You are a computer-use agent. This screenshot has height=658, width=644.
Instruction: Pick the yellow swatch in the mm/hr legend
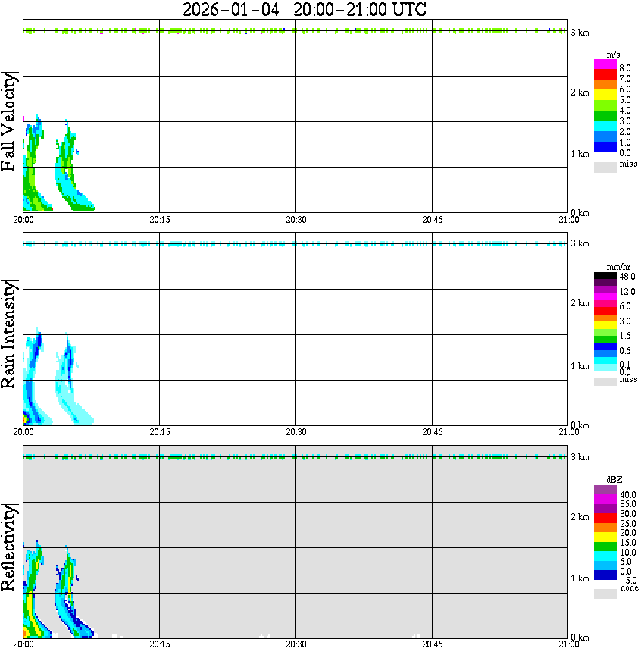click(x=605, y=325)
